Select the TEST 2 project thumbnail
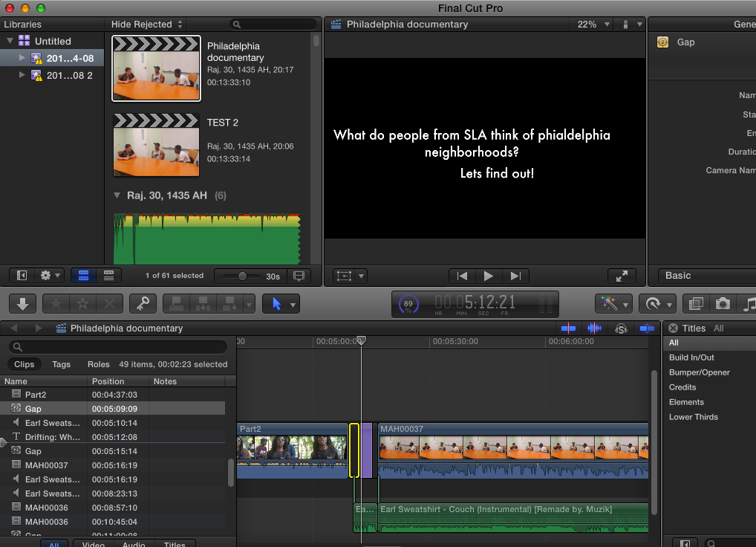756x547 pixels. (156, 145)
